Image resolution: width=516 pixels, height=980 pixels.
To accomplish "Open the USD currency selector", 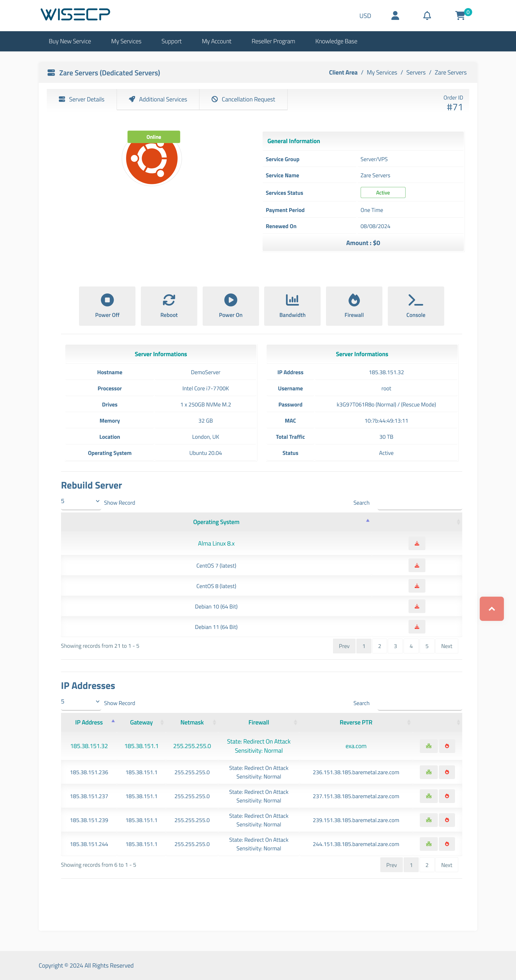I will [365, 16].
